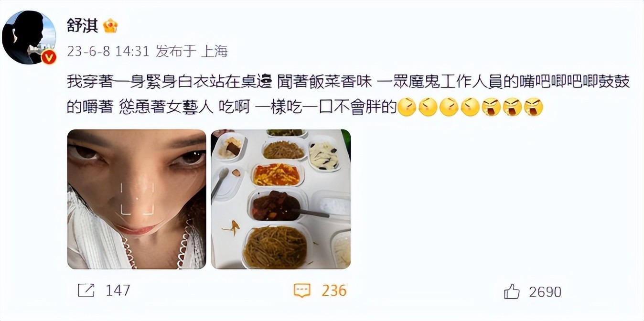Click the last angry shouting emoji
This screenshot has height=321, width=644.
[x=533, y=107]
